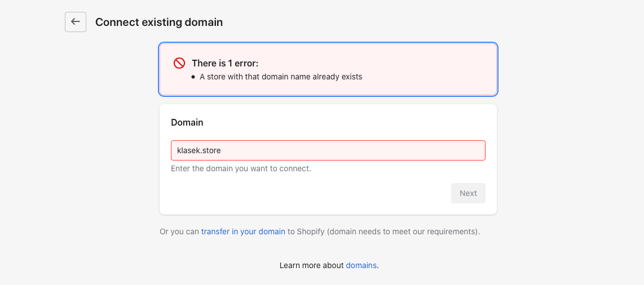The image size is (644, 285).
Task: Click the back arrow button
Action: pos(76,22)
